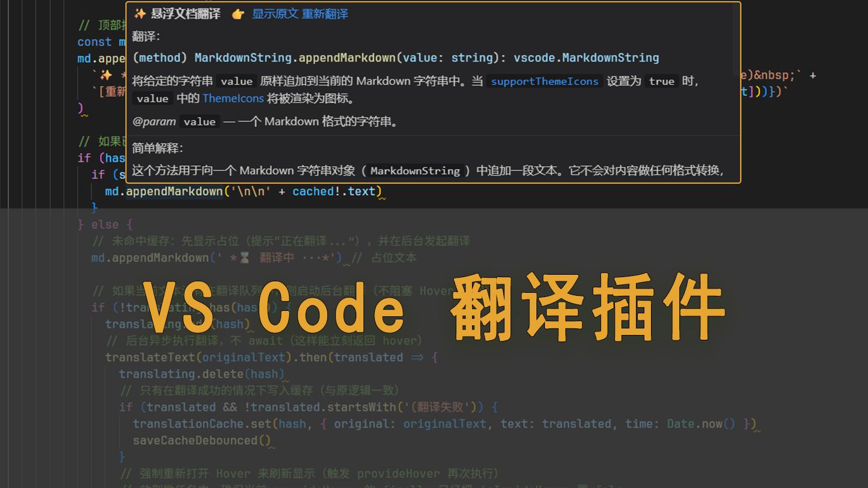This screenshot has width=868, height=488.
Task: Click the @param label in the popup
Action: point(154,122)
